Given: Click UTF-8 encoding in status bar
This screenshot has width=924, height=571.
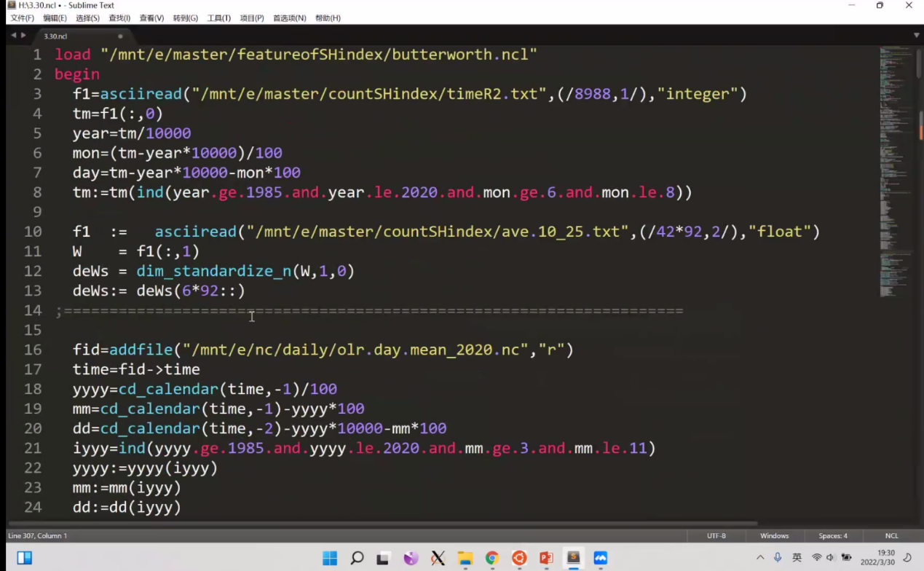Looking at the screenshot, I should click(x=716, y=535).
